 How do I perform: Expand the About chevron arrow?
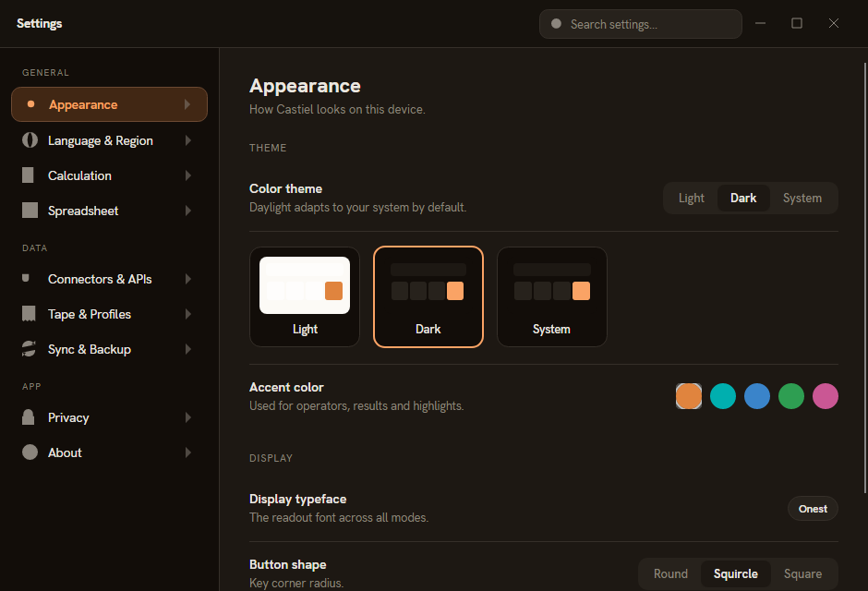click(x=188, y=452)
